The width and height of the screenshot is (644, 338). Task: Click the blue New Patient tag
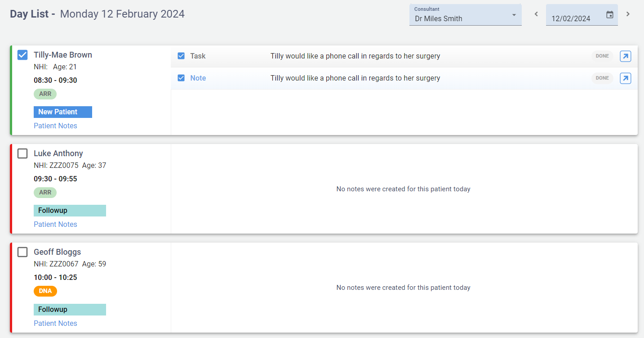click(x=62, y=112)
